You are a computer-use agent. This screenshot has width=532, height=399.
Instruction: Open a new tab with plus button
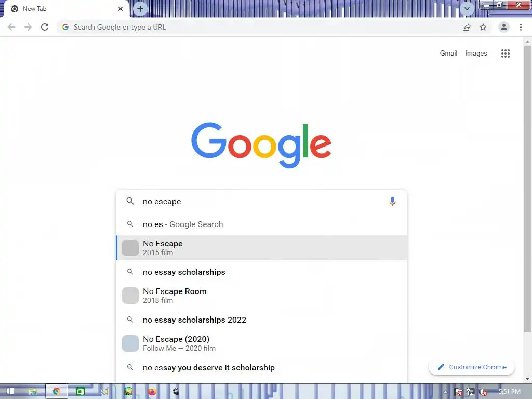[x=140, y=9]
